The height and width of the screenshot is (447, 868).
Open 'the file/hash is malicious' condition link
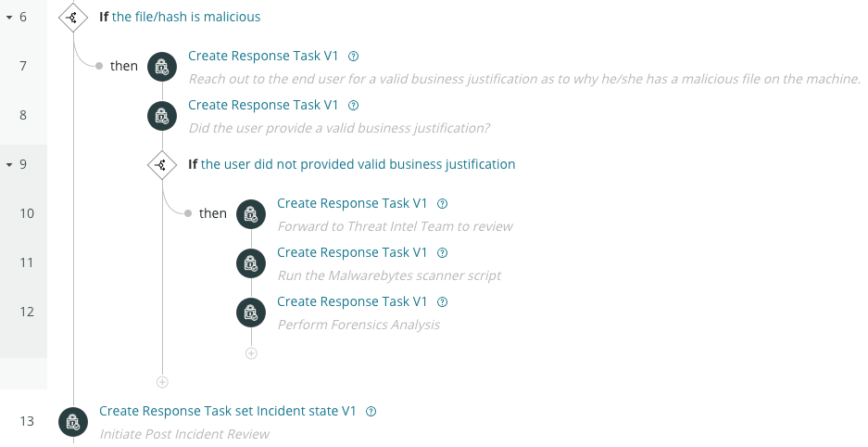coord(186,17)
